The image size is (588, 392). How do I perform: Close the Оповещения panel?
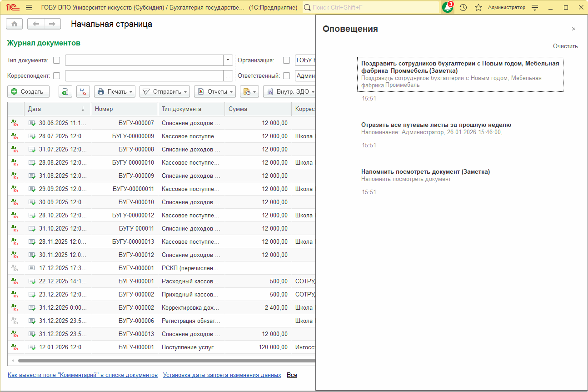[573, 29]
